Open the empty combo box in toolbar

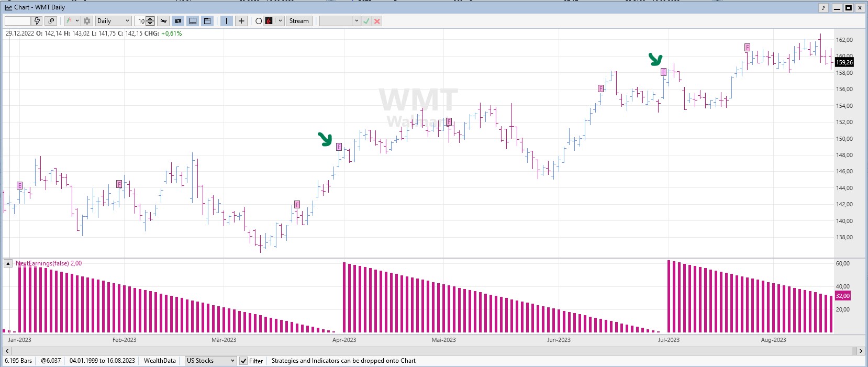point(340,21)
